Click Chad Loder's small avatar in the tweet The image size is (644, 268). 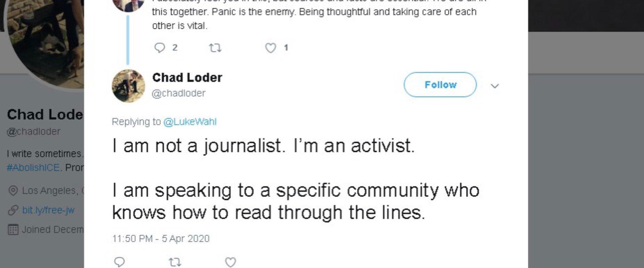pos(128,86)
